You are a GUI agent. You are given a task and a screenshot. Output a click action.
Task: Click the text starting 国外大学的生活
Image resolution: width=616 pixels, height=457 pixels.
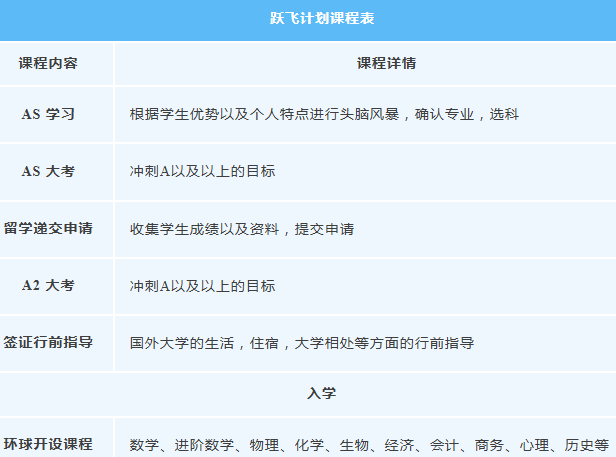[302, 343]
